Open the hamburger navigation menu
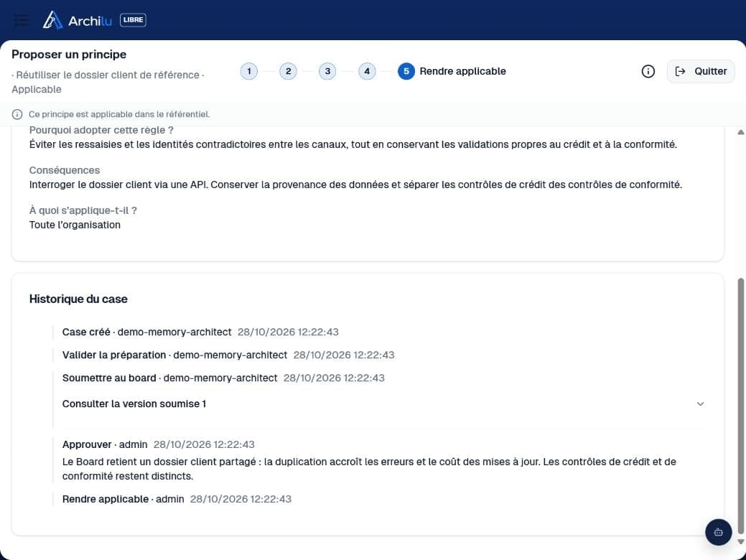Screen dimensions: 746x560 click(x=22, y=20)
